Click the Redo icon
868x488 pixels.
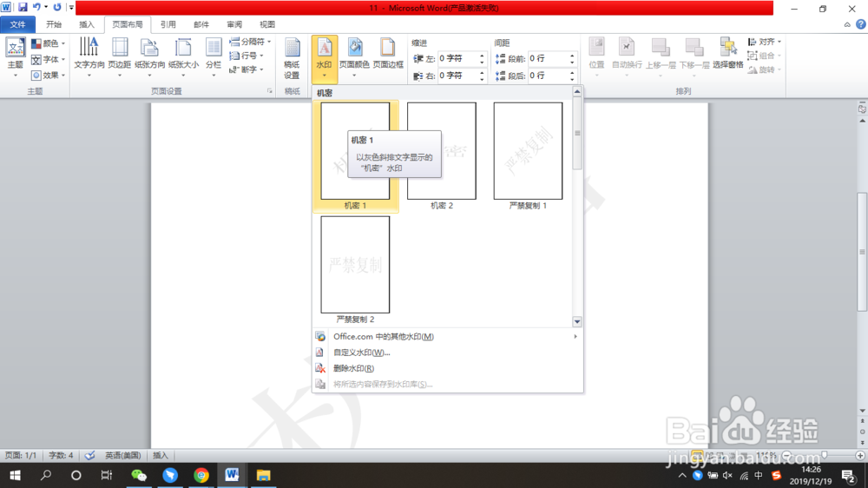57,7
